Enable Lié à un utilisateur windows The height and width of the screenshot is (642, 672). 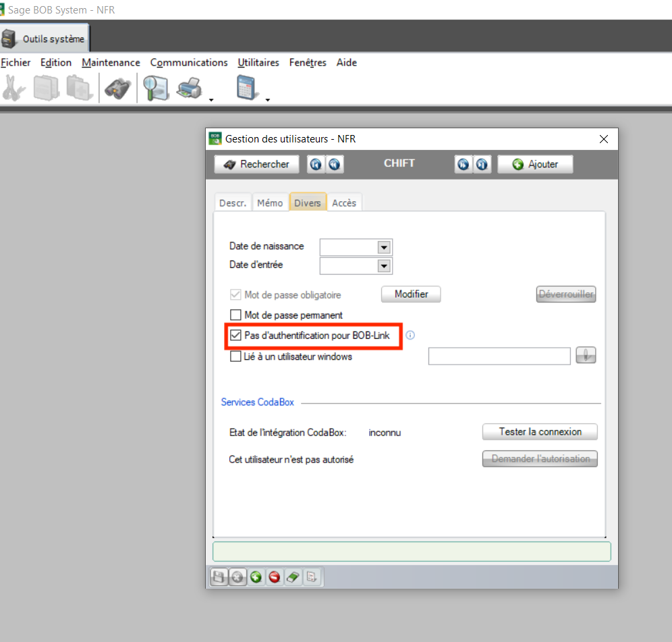(235, 356)
